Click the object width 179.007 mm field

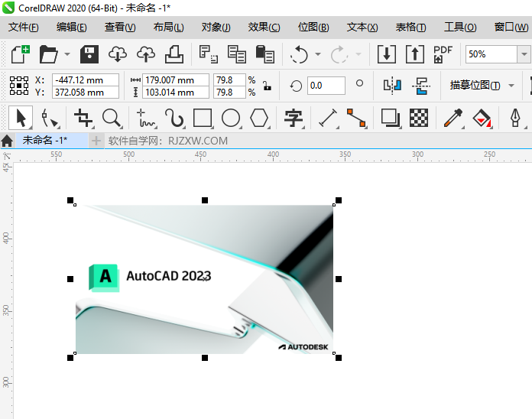[175, 80]
